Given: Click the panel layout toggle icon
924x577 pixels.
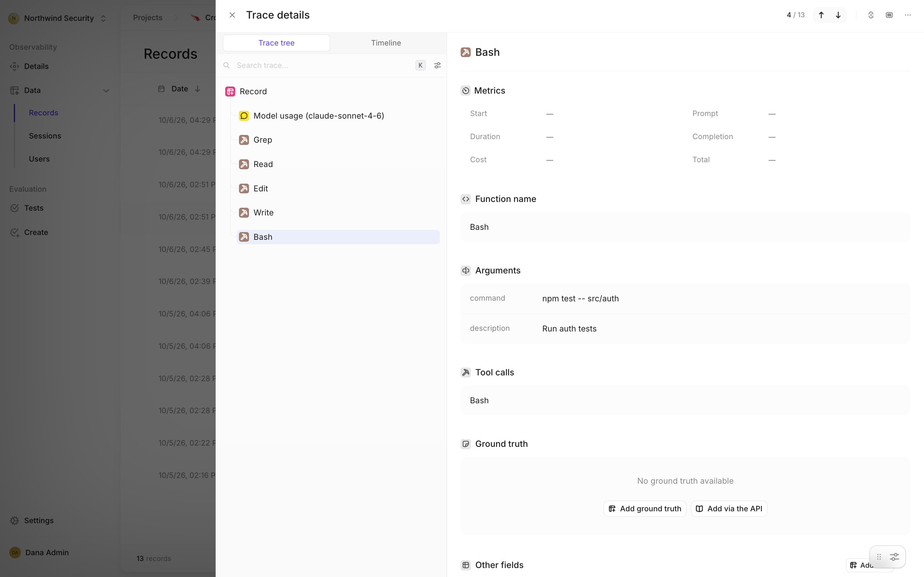Looking at the screenshot, I should point(889,15).
